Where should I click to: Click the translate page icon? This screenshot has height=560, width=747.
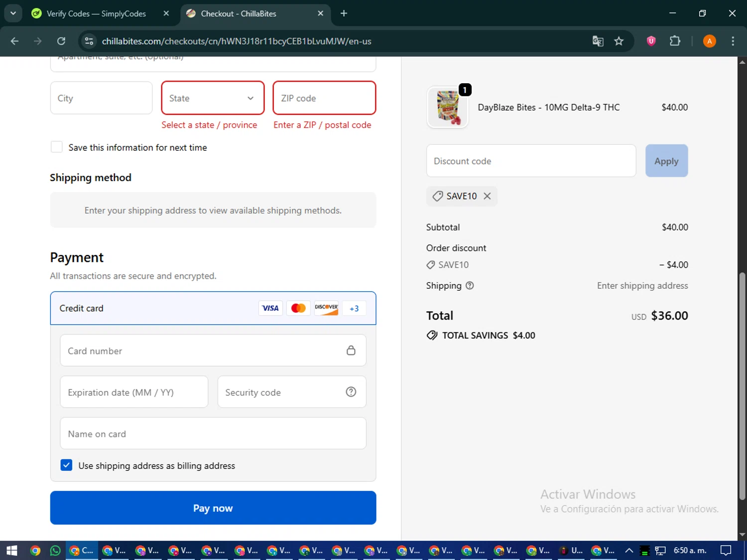pos(598,41)
